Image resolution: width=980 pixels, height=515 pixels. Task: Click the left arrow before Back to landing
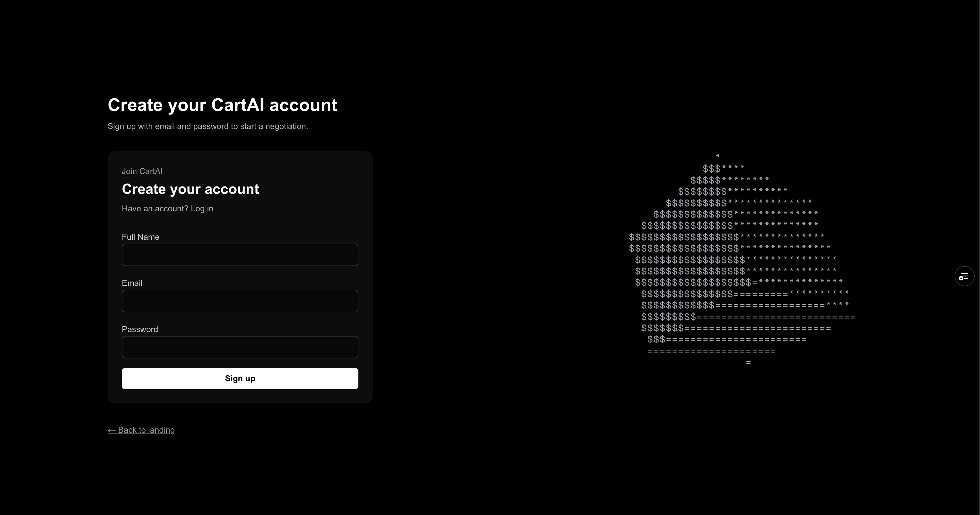pos(111,430)
